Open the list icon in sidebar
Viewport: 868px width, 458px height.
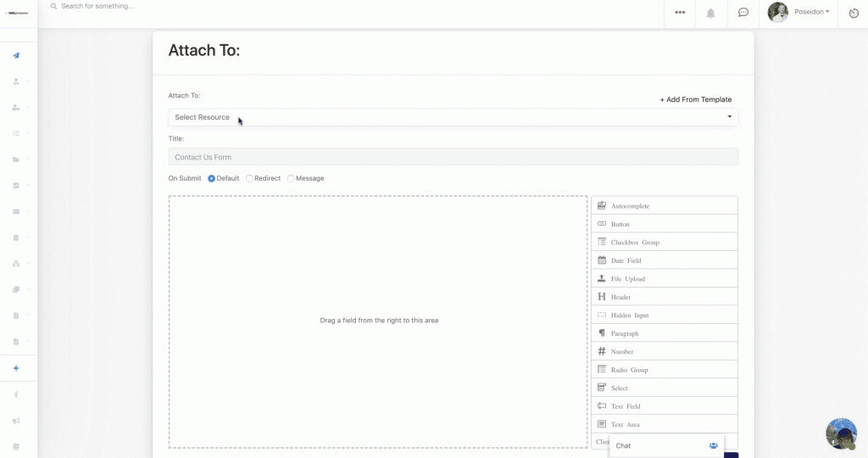tap(16, 133)
